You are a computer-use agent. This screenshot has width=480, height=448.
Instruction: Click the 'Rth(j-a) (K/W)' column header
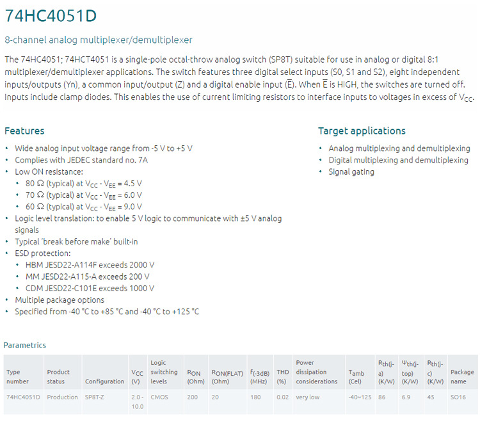387,372
